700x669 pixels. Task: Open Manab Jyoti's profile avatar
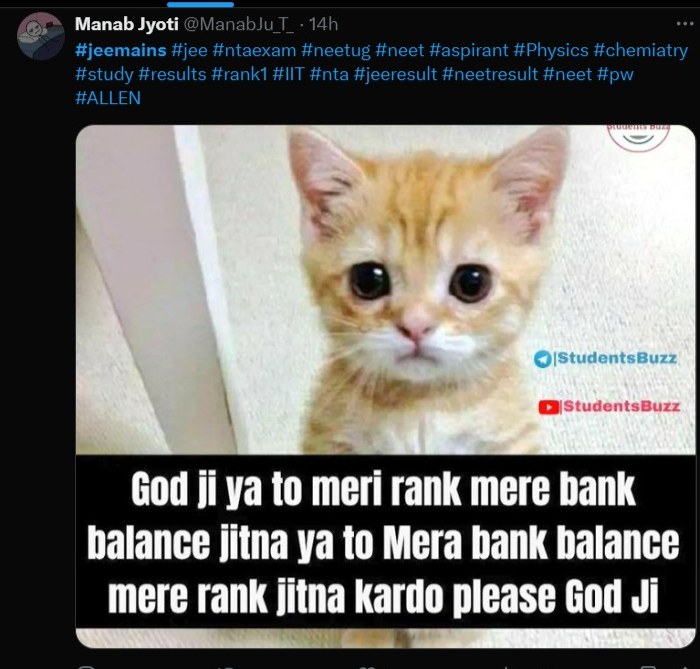(41, 36)
